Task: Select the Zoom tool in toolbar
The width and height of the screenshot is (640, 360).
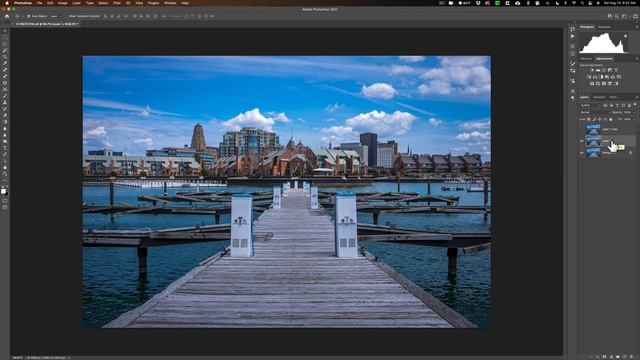Action: click(5, 174)
